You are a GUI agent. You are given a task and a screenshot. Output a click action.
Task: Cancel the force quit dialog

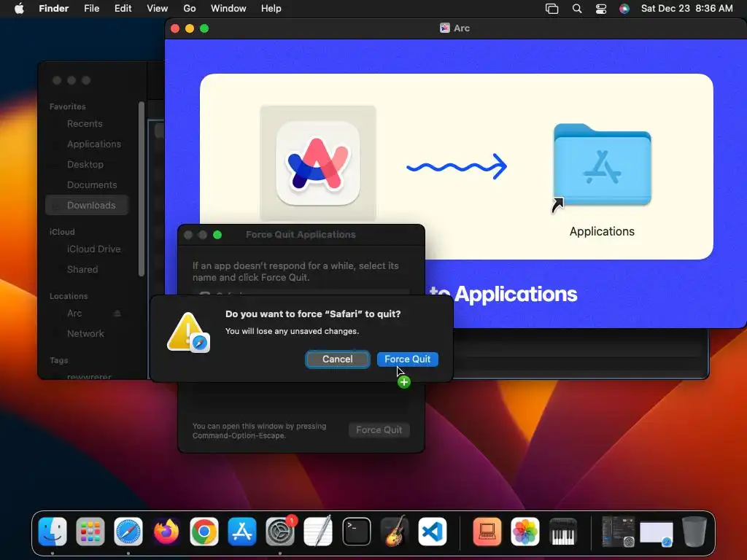(337, 359)
